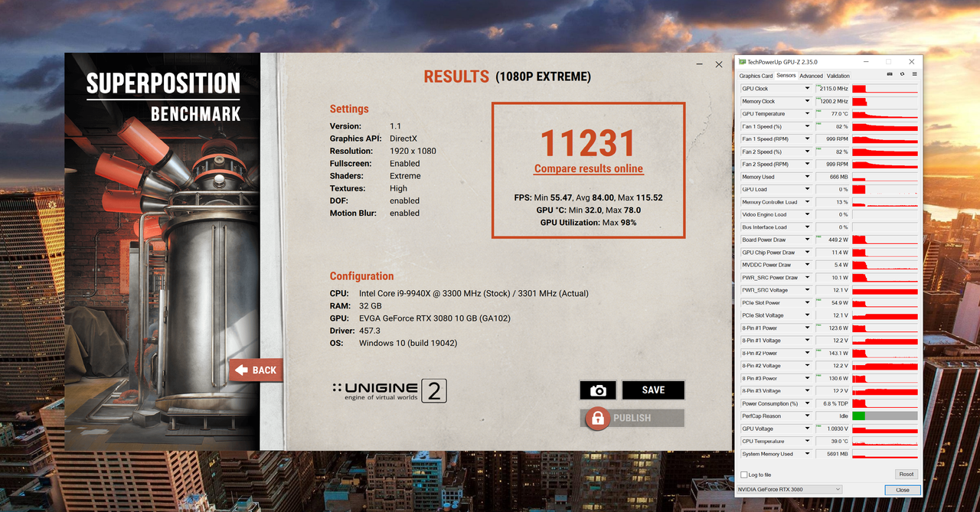Click the PerfCap Reason green/gray bar graph
The width and height of the screenshot is (980, 512).
(x=884, y=416)
